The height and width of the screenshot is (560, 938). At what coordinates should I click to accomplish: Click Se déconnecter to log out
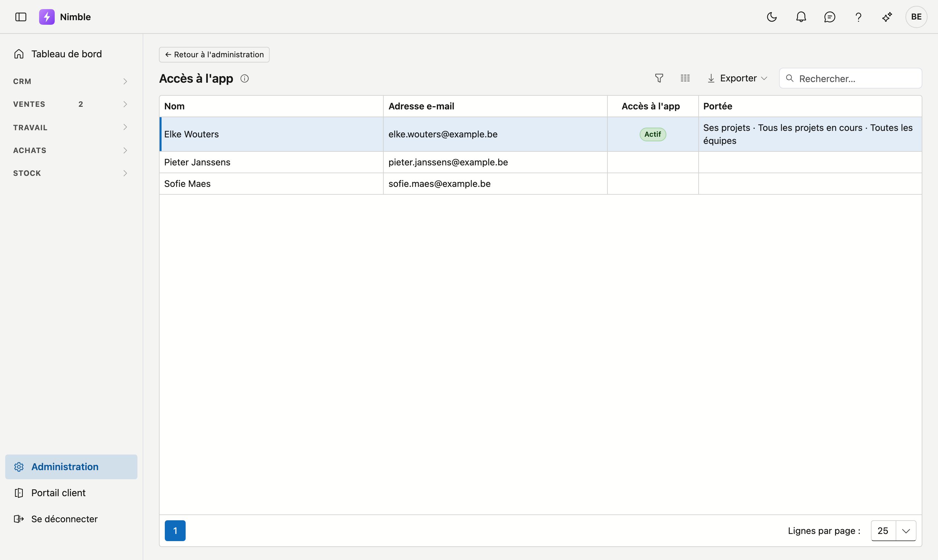(71, 519)
